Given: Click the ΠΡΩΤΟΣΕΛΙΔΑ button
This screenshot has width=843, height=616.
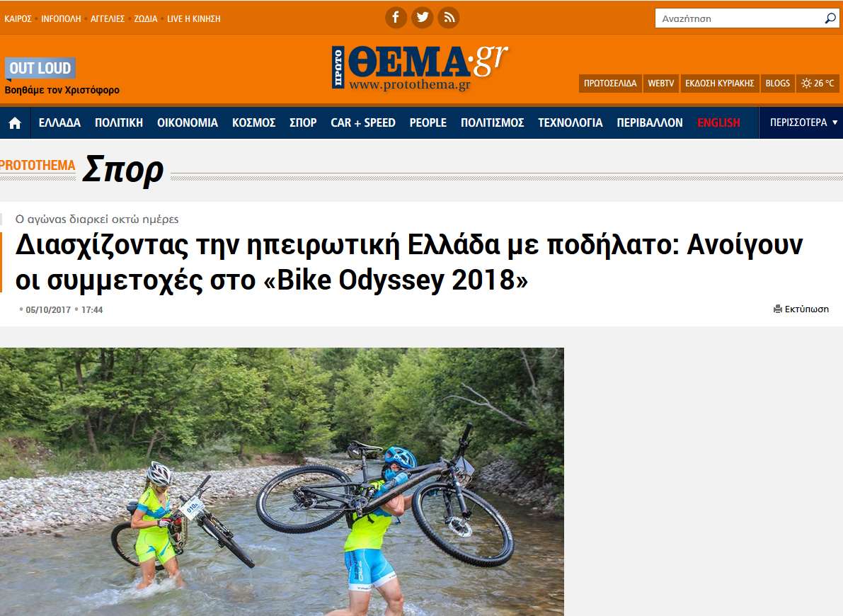Looking at the screenshot, I should tap(610, 84).
